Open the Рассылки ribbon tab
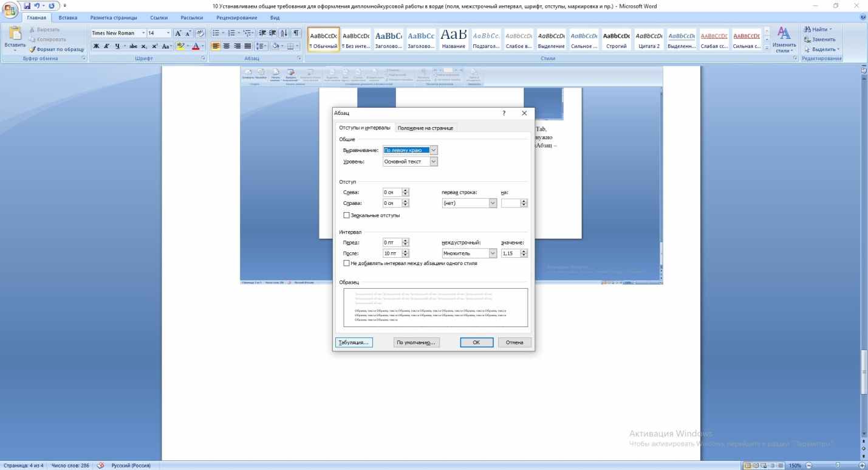 coord(191,18)
